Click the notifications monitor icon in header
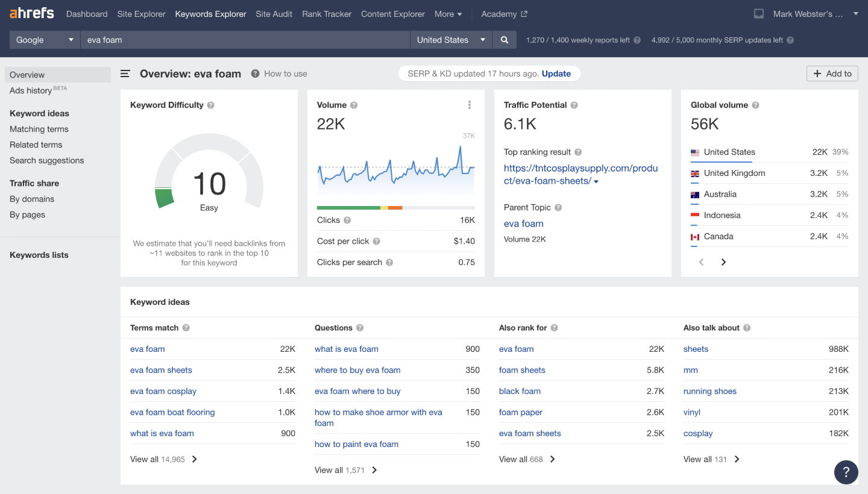 click(x=759, y=14)
